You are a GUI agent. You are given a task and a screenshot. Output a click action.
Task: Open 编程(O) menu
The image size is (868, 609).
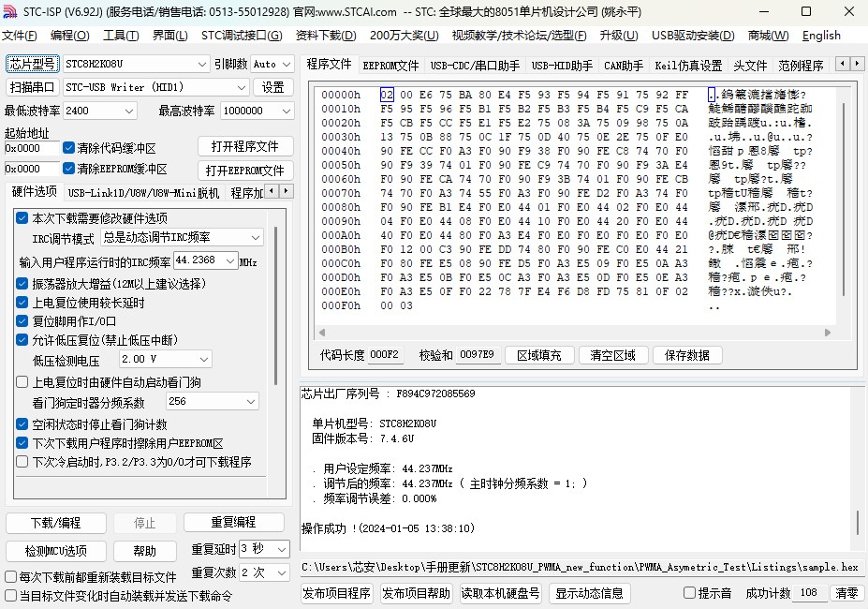(x=69, y=36)
